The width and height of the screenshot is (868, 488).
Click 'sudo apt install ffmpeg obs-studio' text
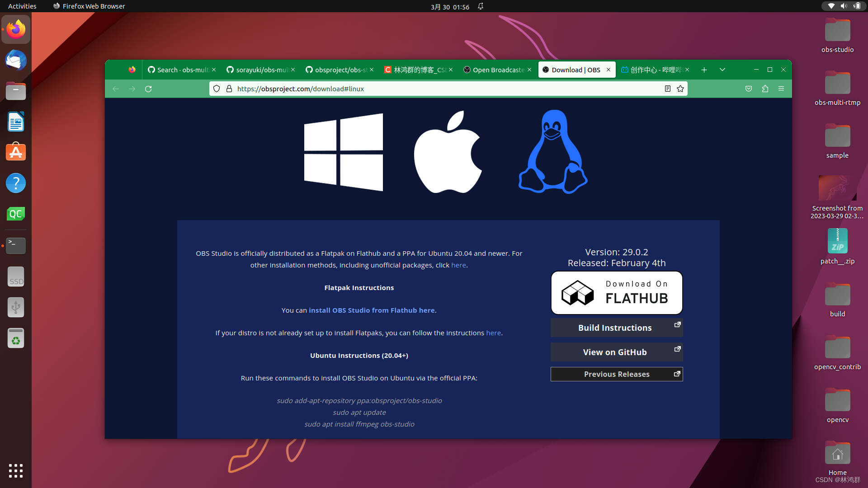pos(359,424)
